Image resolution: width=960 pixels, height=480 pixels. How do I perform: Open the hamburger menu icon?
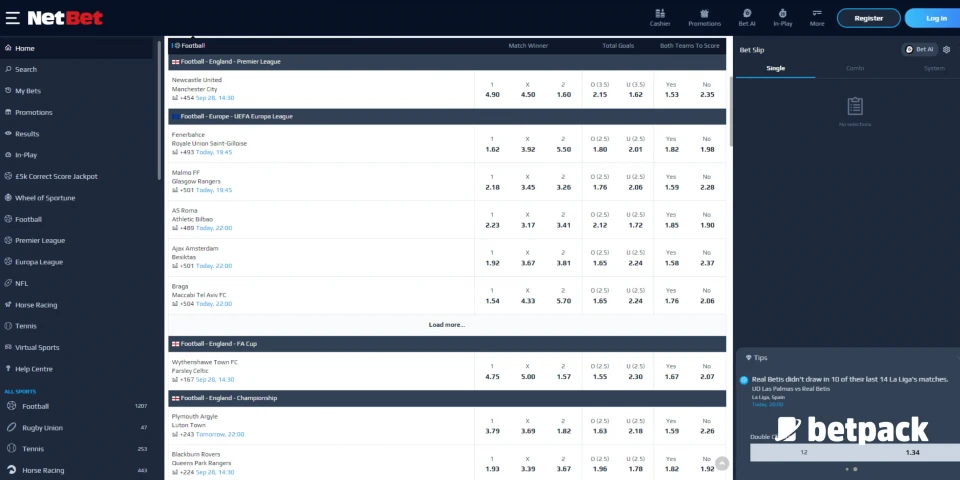point(12,18)
